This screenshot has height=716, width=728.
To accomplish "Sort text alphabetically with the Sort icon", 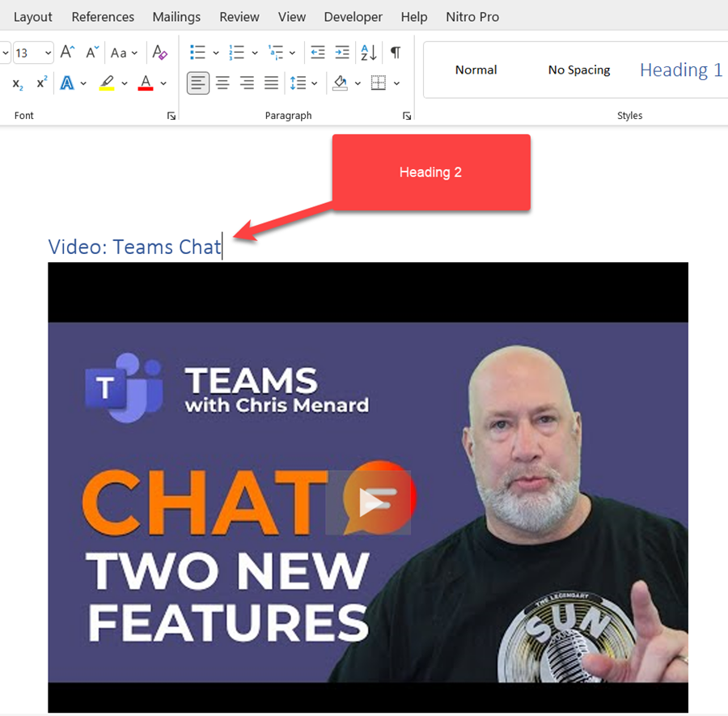I will click(x=368, y=52).
